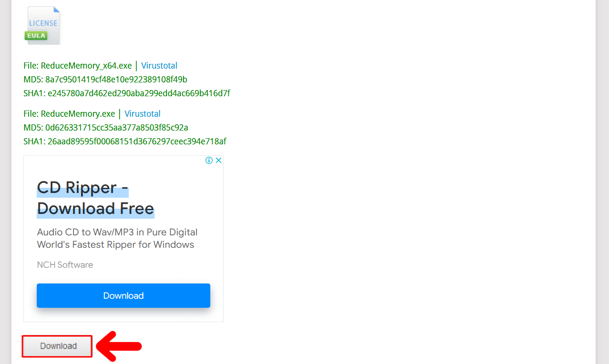
Task: Click the green EULA badge
Action: pyautogui.click(x=36, y=36)
